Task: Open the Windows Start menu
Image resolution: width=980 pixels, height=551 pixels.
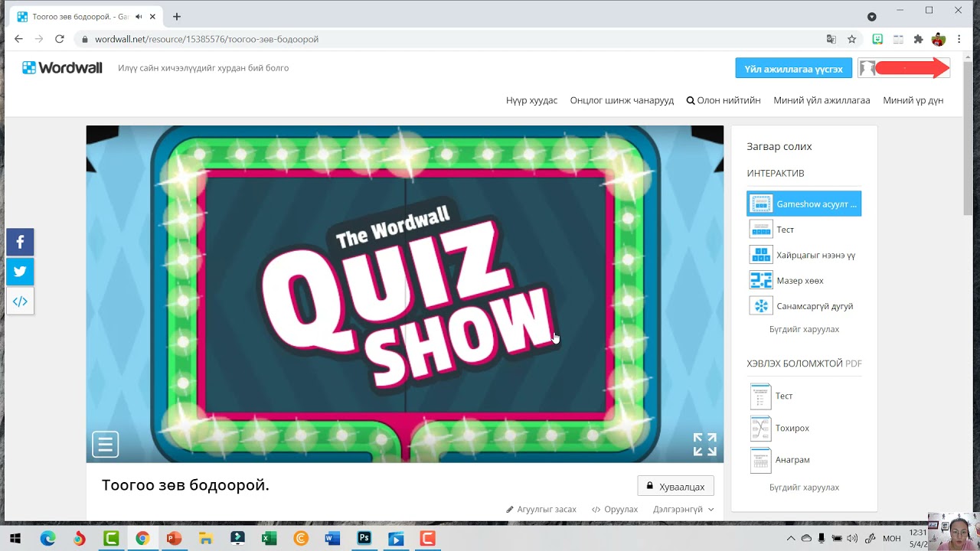Action: (x=15, y=539)
